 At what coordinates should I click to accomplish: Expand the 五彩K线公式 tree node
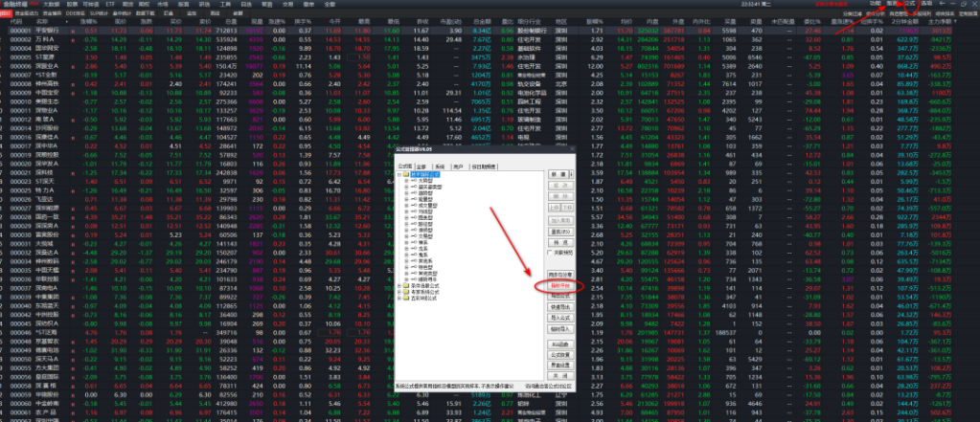point(399,299)
